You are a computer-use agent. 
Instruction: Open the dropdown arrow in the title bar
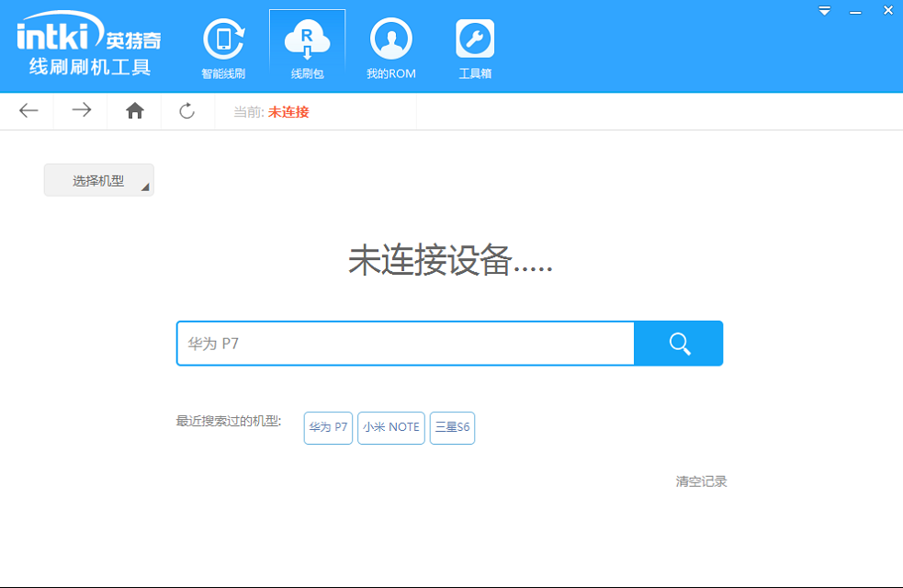[824, 10]
